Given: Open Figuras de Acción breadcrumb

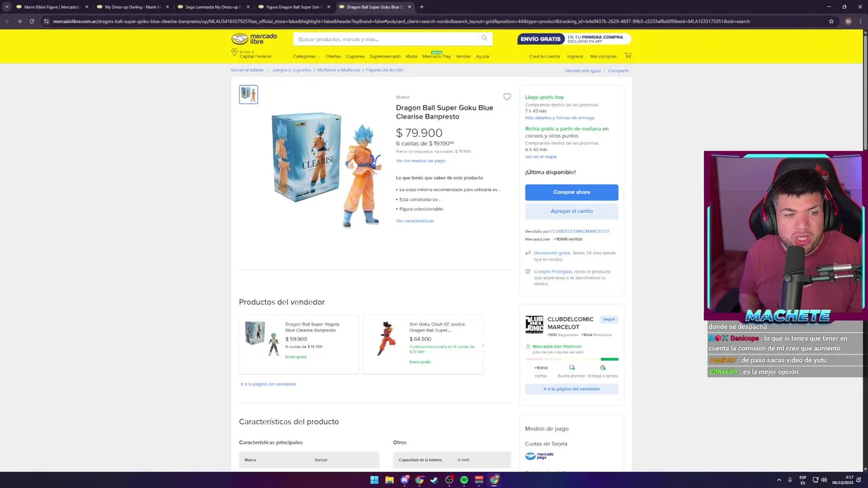Looking at the screenshot, I should tap(384, 70).
